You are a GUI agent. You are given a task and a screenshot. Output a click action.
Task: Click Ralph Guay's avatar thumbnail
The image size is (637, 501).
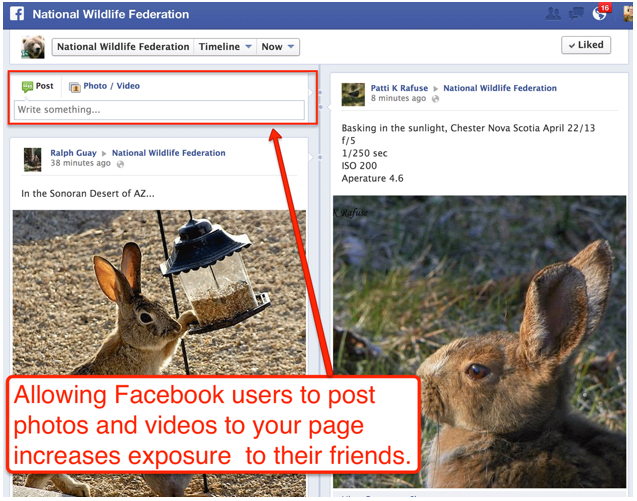32,159
